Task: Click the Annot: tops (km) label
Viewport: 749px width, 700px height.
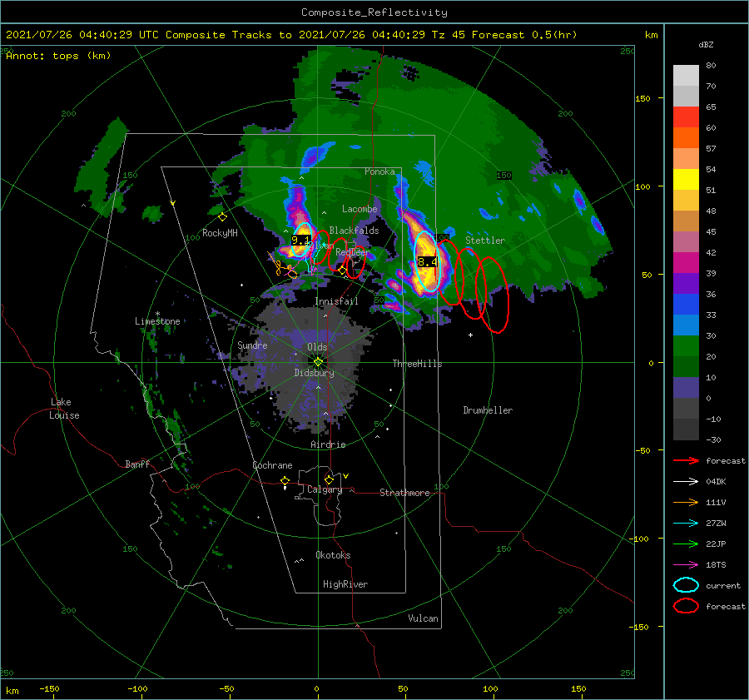Action: pos(58,56)
